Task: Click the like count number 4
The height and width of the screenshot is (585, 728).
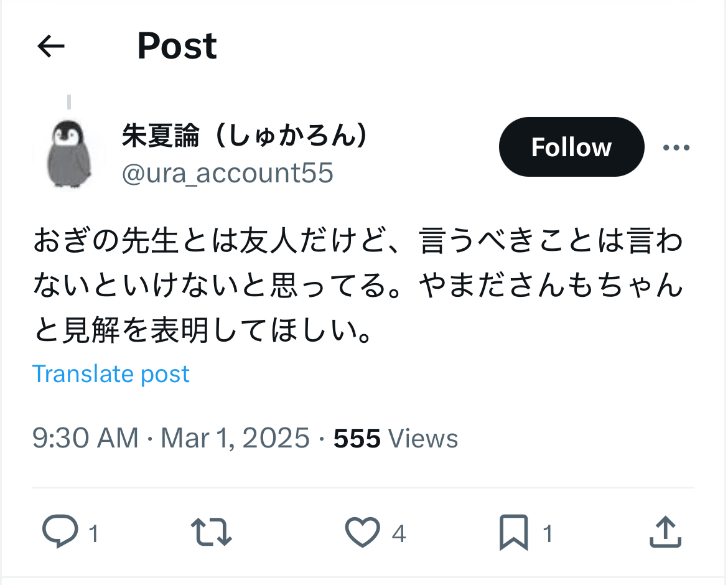Action: pos(399,533)
